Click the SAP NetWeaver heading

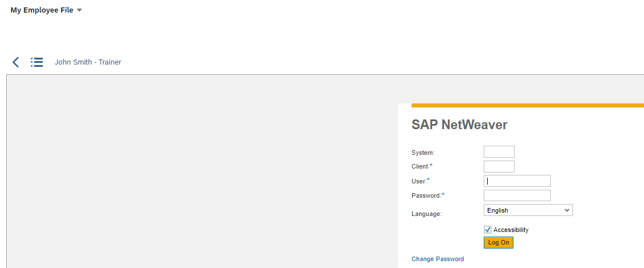coord(460,125)
